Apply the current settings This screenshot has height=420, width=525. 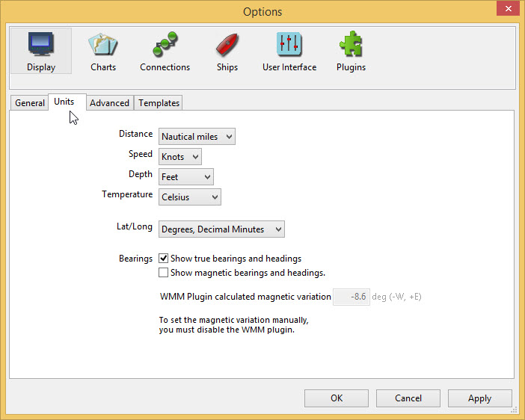tap(479, 398)
